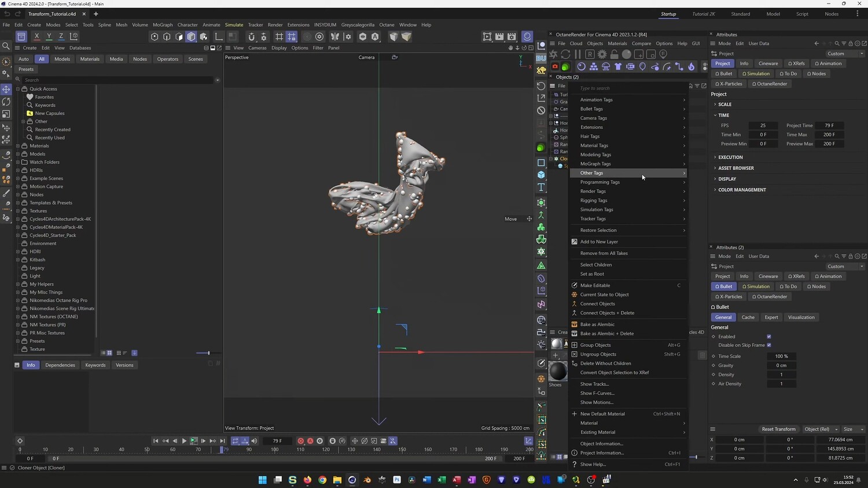Screen dimensions: 868x488
Task: Click the Octane render lock icon
Action: 614,54
